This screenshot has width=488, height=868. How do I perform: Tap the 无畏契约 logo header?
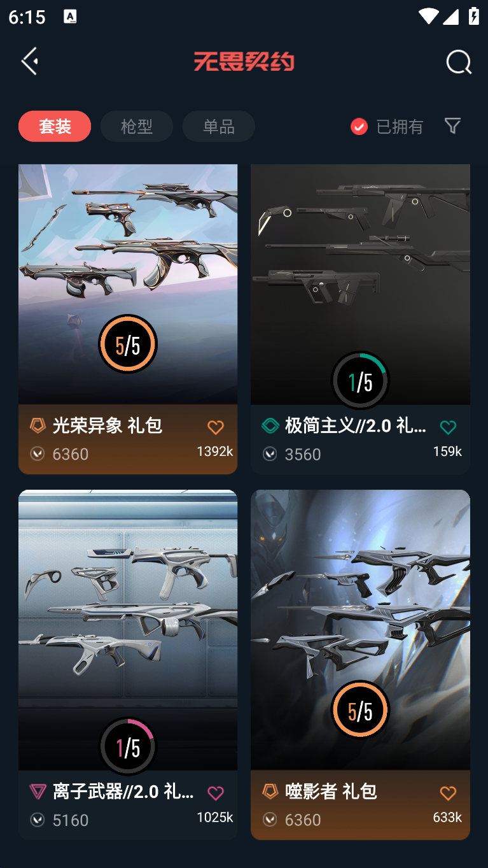coord(244,62)
